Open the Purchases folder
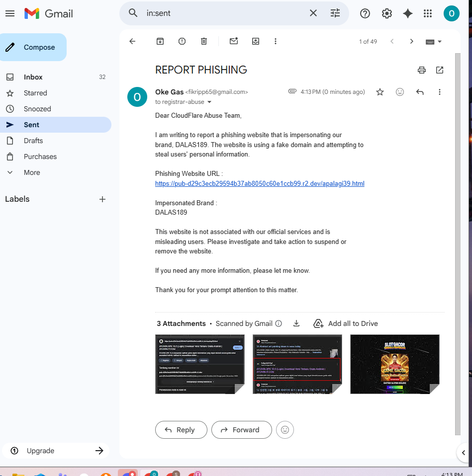This screenshot has height=476, width=472. point(56,157)
